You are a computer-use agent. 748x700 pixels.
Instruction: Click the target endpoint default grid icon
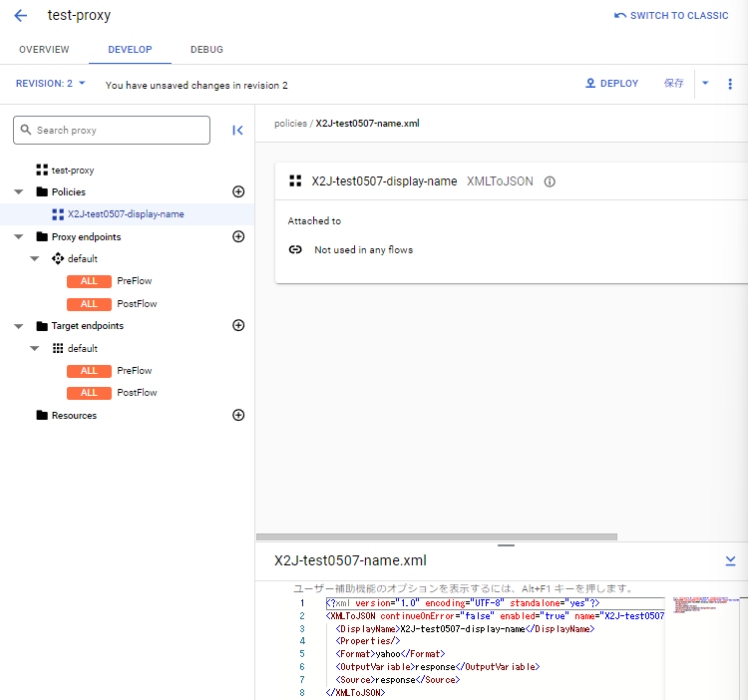[58, 348]
